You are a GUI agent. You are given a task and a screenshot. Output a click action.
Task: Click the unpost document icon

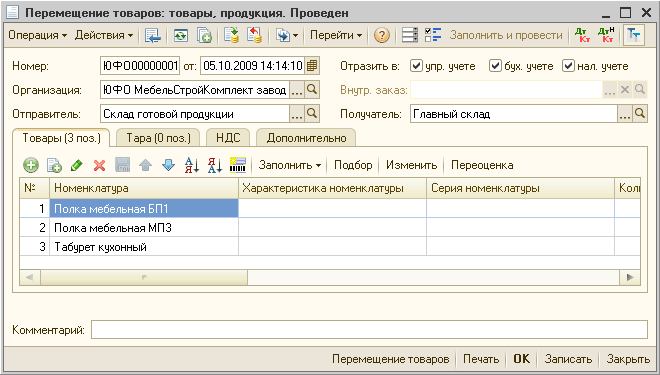(x=254, y=35)
